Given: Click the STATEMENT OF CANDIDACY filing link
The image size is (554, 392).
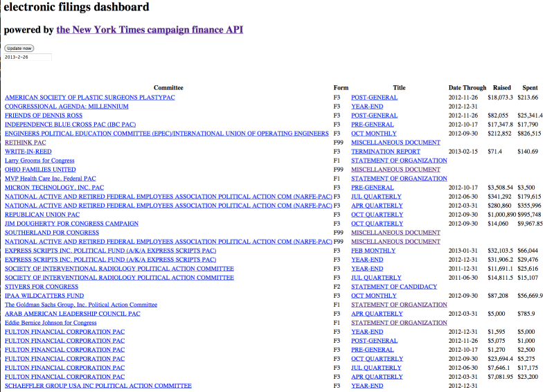Looking at the screenshot, I should click(394, 287).
